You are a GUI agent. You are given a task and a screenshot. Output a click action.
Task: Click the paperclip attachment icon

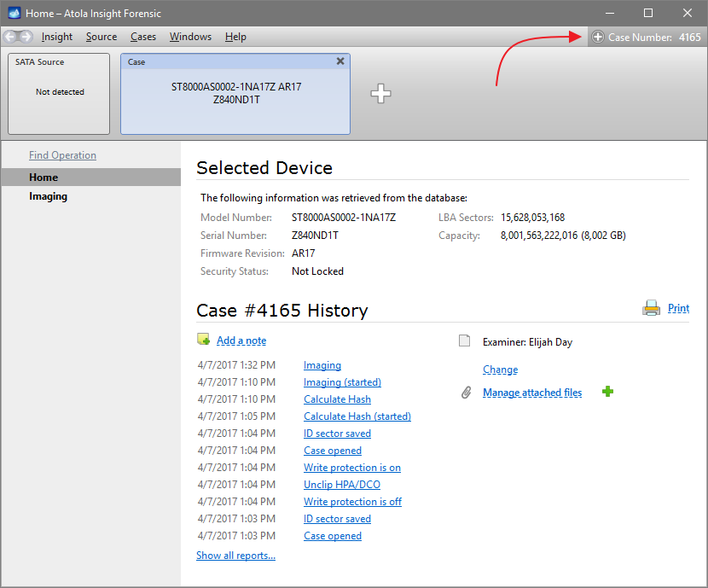tap(466, 393)
